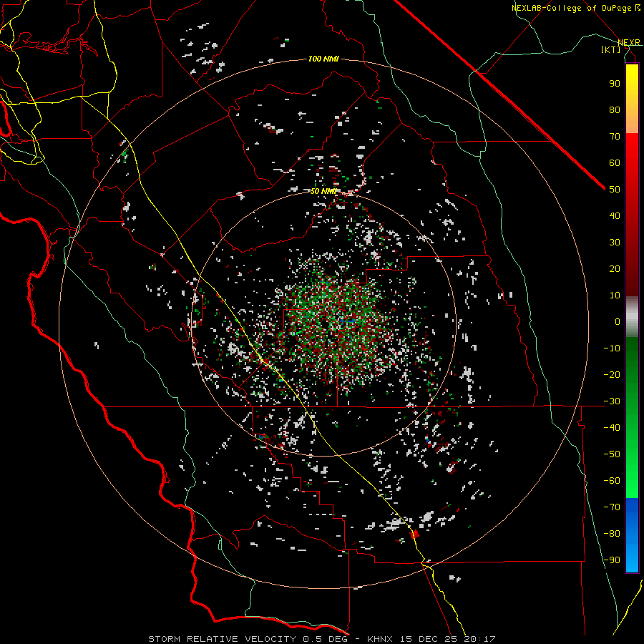Image resolution: width=644 pixels, height=644 pixels.
Task: Click the 50 NMI range ring label
Action: pos(323,191)
